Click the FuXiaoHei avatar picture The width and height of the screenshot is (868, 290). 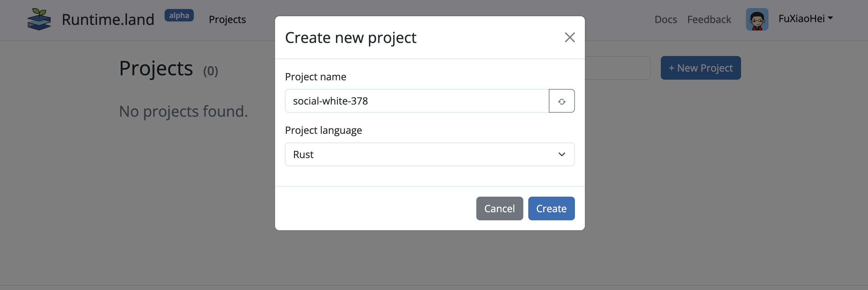pyautogui.click(x=758, y=19)
